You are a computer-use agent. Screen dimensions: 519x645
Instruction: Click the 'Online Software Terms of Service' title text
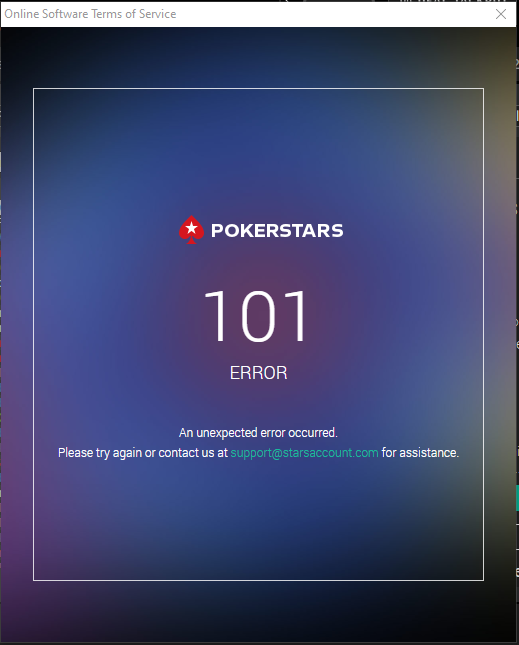pyautogui.click(x=90, y=14)
